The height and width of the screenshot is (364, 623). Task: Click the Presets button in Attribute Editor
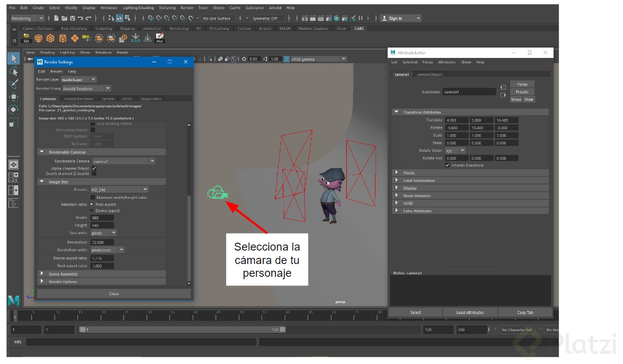(x=522, y=92)
